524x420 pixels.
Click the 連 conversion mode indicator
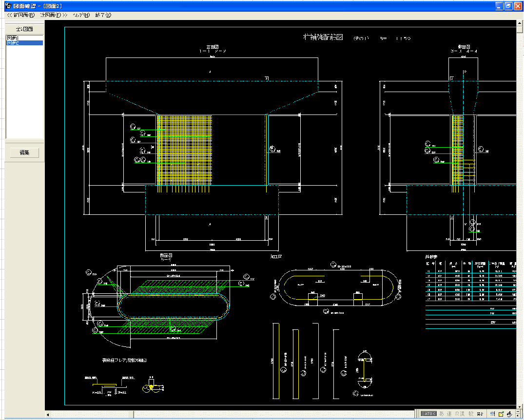(x=450, y=414)
